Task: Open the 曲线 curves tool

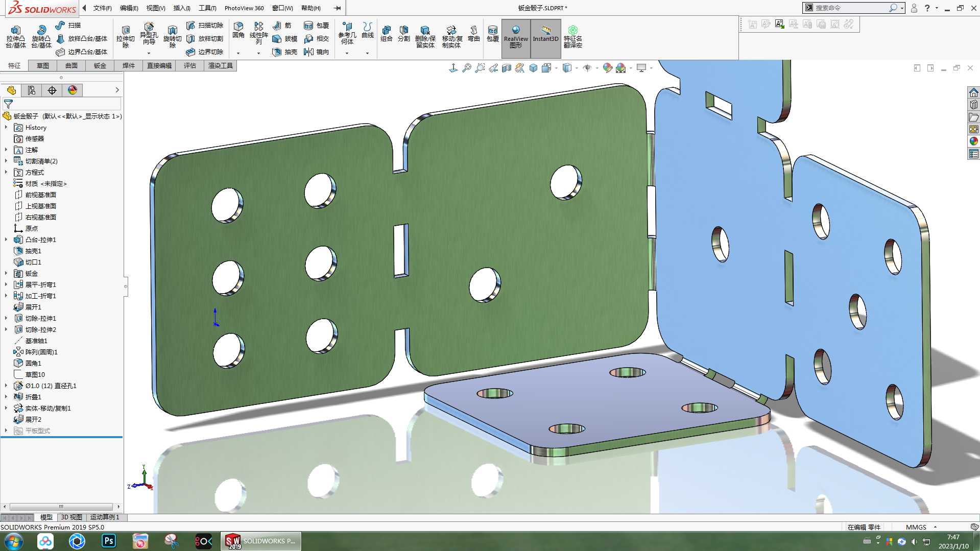Action: coord(368,30)
